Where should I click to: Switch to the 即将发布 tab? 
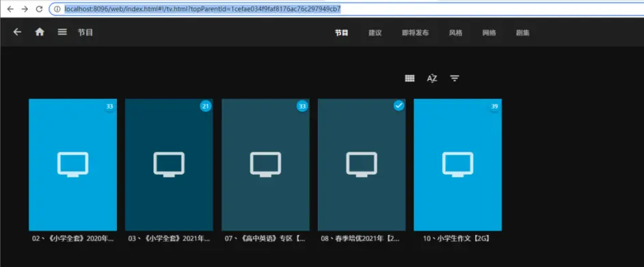tap(415, 33)
